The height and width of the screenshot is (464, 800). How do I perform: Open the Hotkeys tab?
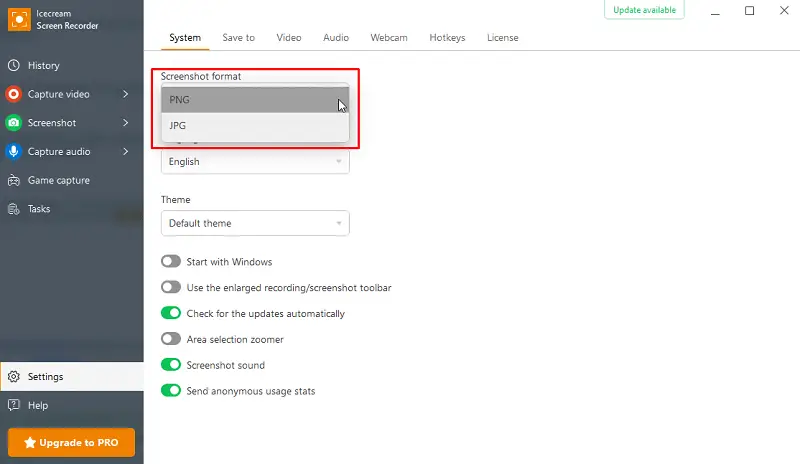pos(447,38)
